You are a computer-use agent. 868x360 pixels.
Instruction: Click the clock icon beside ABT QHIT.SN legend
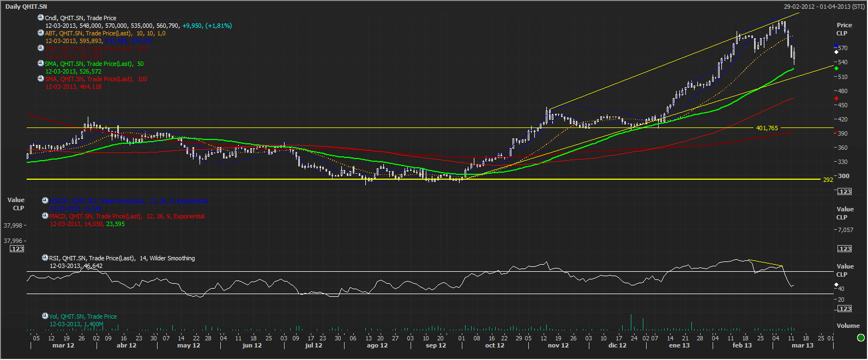(40, 33)
